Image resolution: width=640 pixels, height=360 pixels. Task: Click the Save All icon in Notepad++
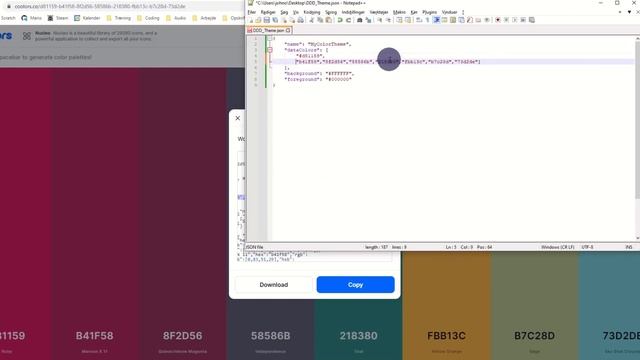(x=275, y=20)
